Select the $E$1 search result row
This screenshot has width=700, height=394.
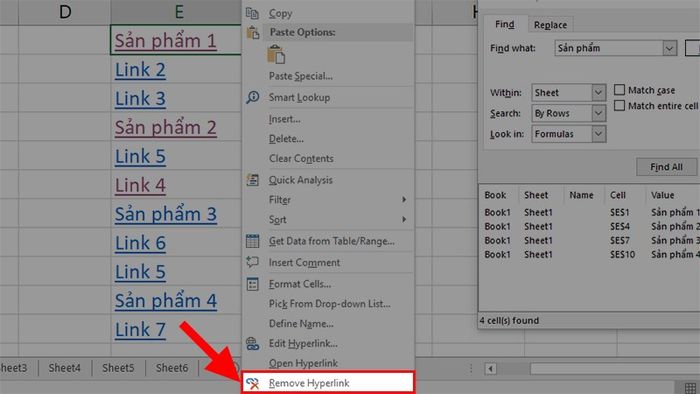pos(589,212)
